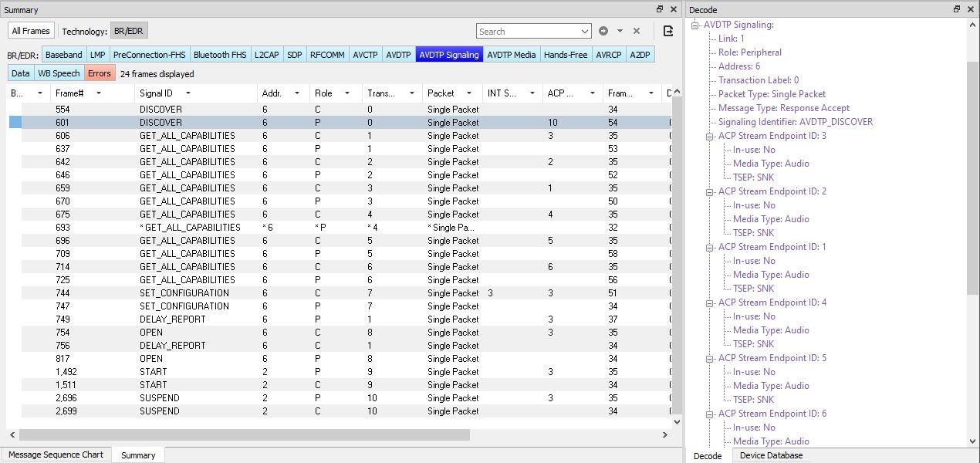Switch to the Device Database tab
This screenshot has width=980, height=463.
click(771, 455)
